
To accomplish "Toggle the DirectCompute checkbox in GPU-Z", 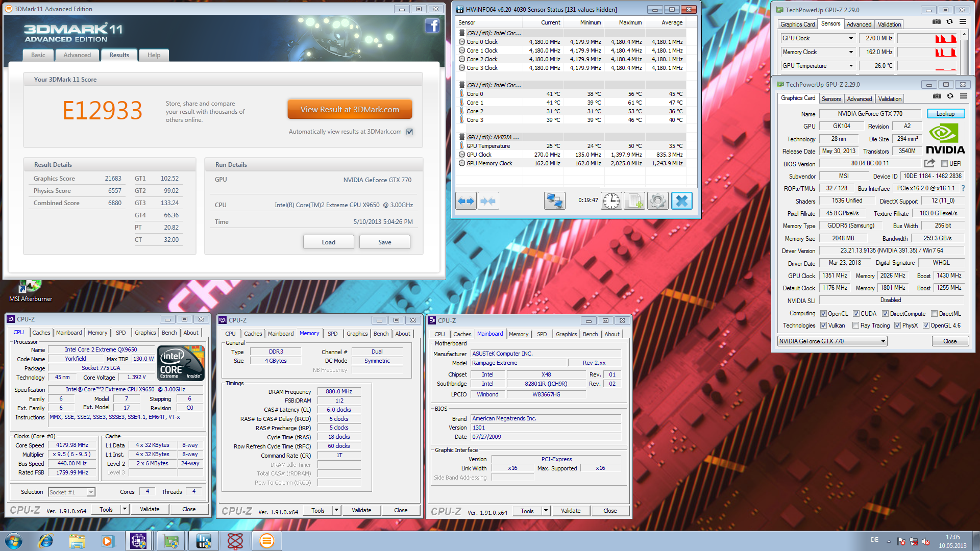I will (885, 314).
